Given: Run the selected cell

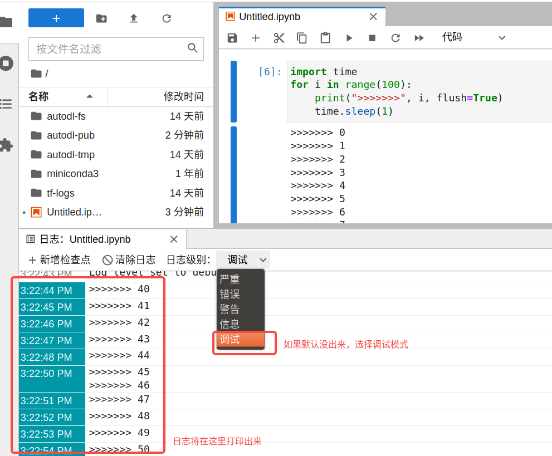Looking at the screenshot, I should pyautogui.click(x=349, y=38).
